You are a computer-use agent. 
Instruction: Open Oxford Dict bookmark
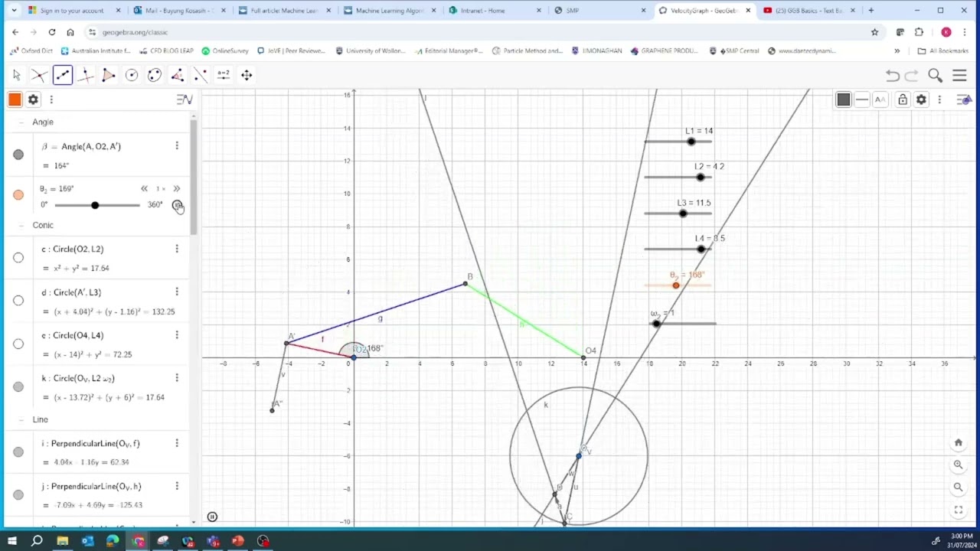point(31,51)
